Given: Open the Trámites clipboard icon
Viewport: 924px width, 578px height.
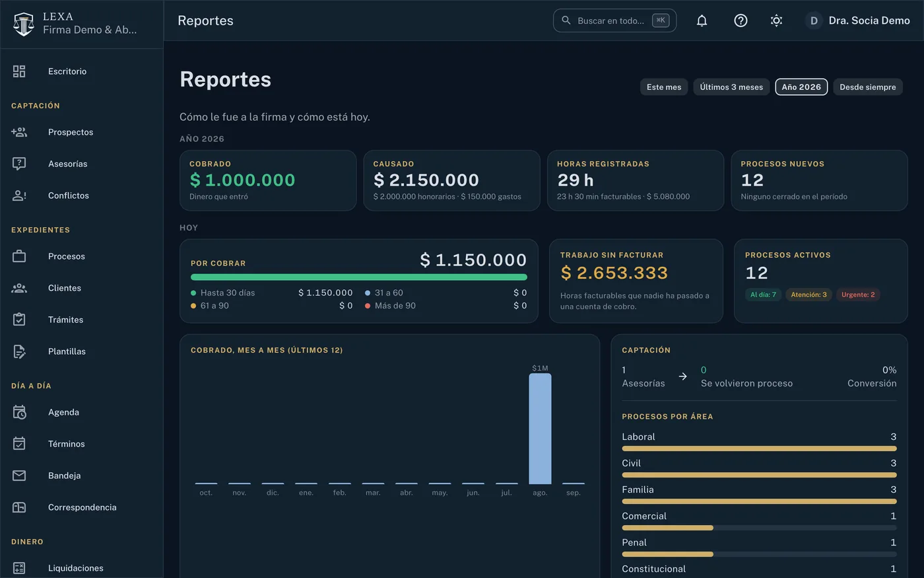Looking at the screenshot, I should pyautogui.click(x=19, y=320).
